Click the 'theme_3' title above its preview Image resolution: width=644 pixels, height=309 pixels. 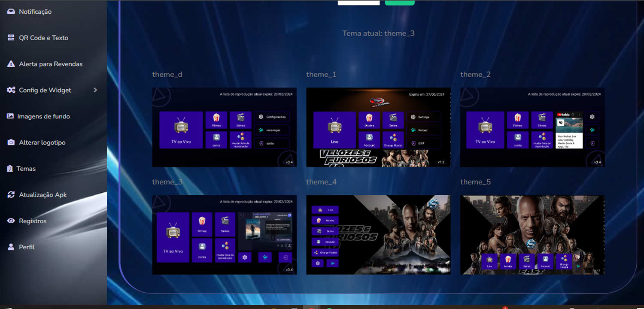pos(167,182)
